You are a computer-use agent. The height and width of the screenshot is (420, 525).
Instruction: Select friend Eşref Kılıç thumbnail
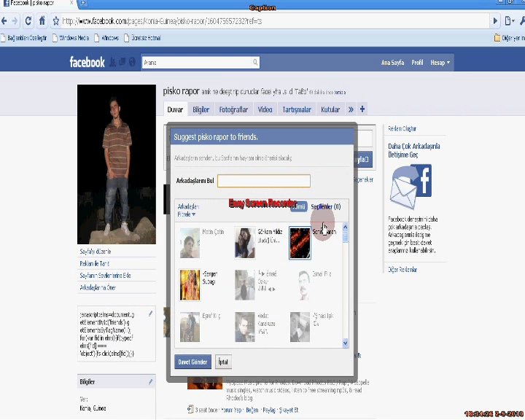pyautogui.click(x=190, y=327)
